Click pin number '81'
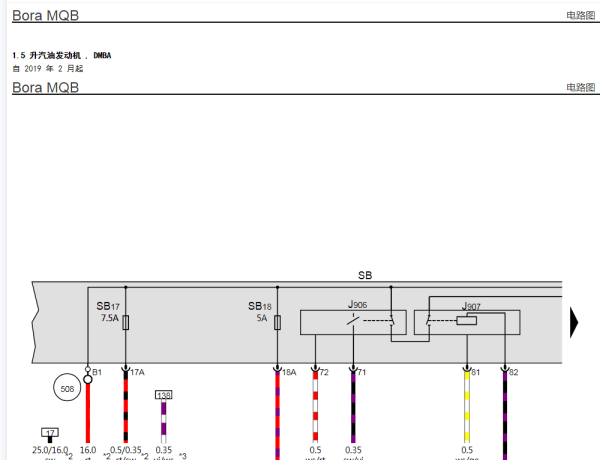Screen dimensions: 600x460 [475, 372]
